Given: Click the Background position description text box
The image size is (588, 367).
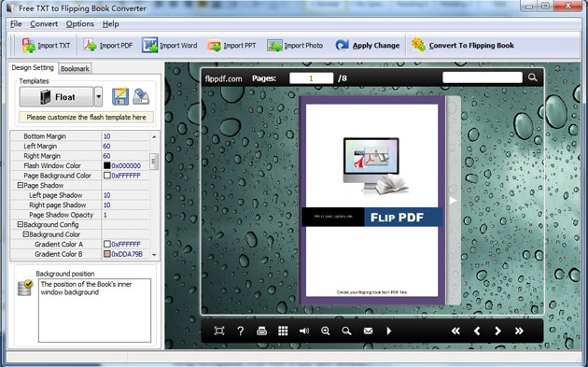Looking at the screenshot, I should pyautogui.click(x=94, y=310).
